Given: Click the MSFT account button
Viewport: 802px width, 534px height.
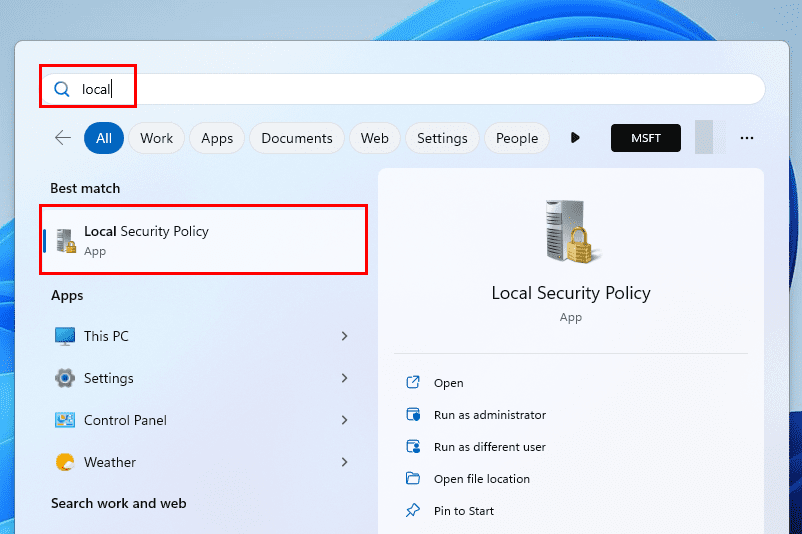Looking at the screenshot, I should tap(645, 138).
